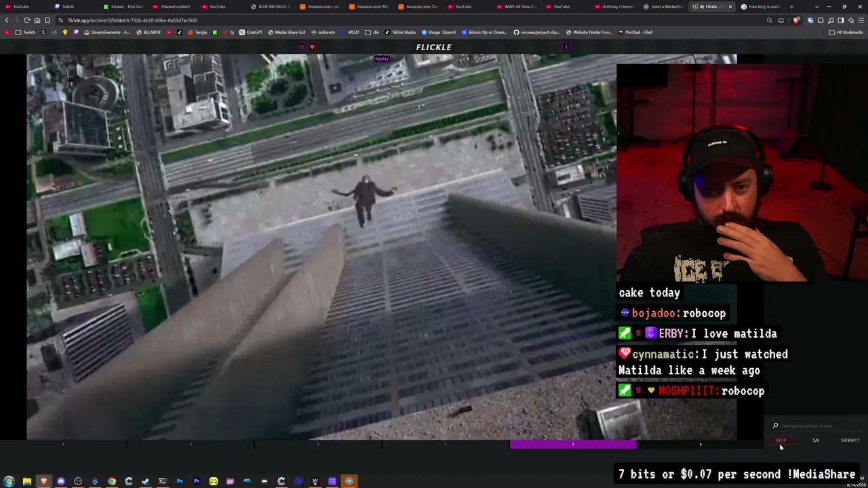Go back in the browser
Viewport: 868px width, 488px height.
point(7,20)
